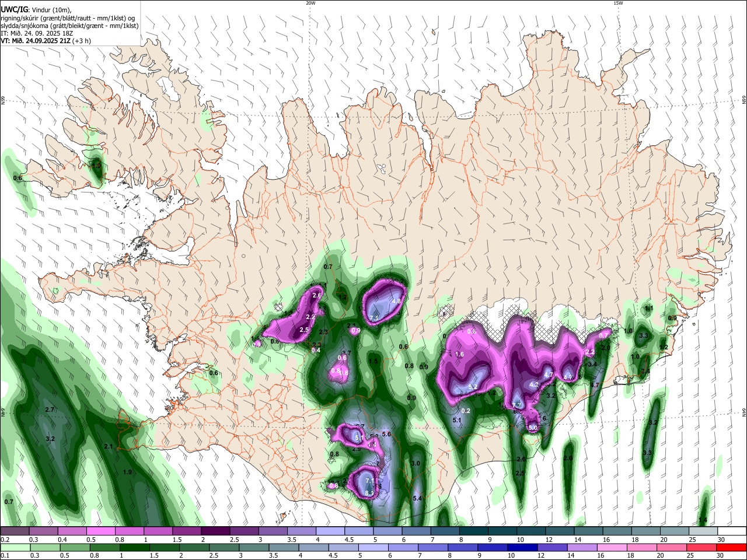Pick the 4–4.5 blue-grey lower-row swatch

[314, 548]
